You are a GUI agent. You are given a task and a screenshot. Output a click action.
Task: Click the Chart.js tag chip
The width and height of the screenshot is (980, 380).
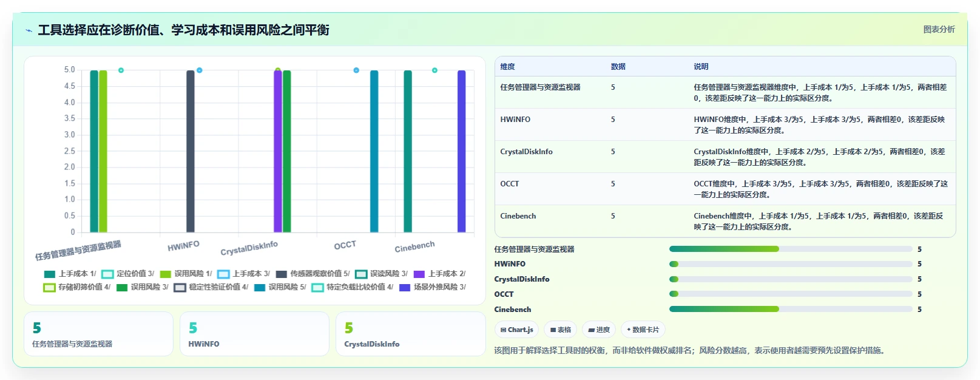pyautogui.click(x=516, y=330)
